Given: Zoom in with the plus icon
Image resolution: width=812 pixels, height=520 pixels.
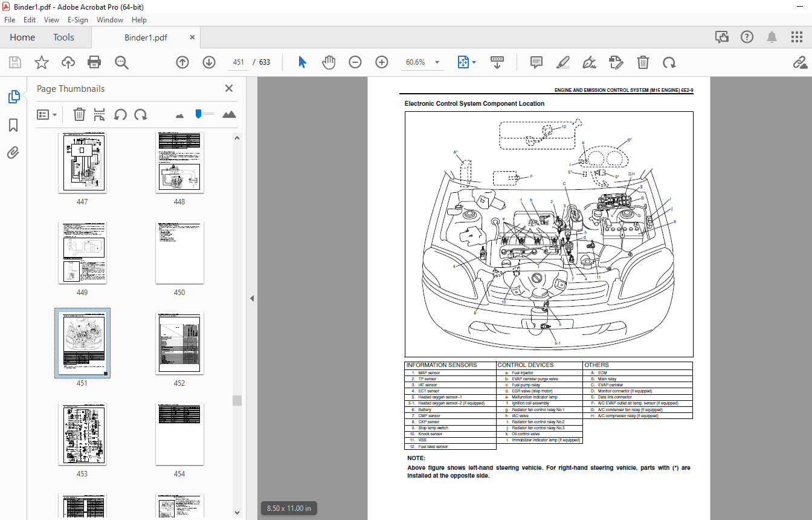Looking at the screenshot, I should coord(382,62).
